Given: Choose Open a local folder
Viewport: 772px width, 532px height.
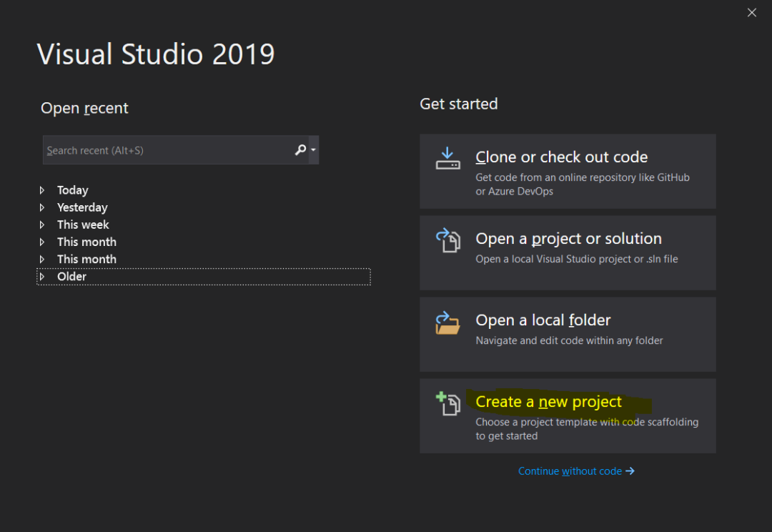Looking at the screenshot, I should [x=543, y=320].
